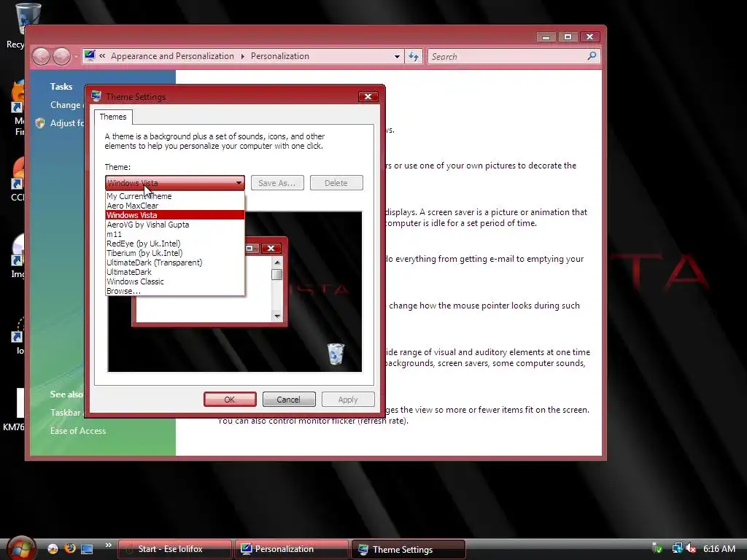Image resolution: width=747 pixels, height=560 pixels.
Task: Click the Save As... button
Action: (x=277, y=183)
